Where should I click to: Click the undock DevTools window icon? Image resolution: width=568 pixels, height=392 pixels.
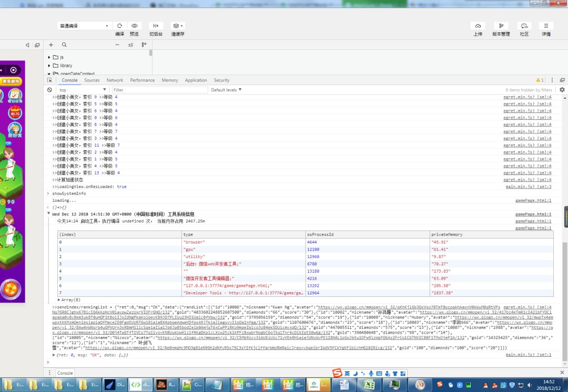tap(562, 80)
